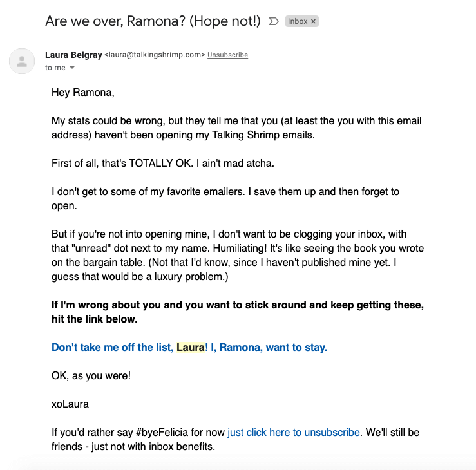Remove the Inbox label with its X

click(x=314, y=21)
